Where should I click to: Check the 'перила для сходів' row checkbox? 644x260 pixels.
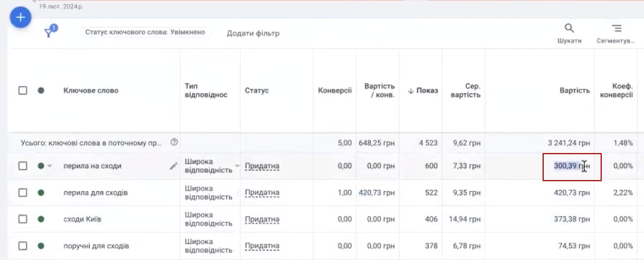23,192
